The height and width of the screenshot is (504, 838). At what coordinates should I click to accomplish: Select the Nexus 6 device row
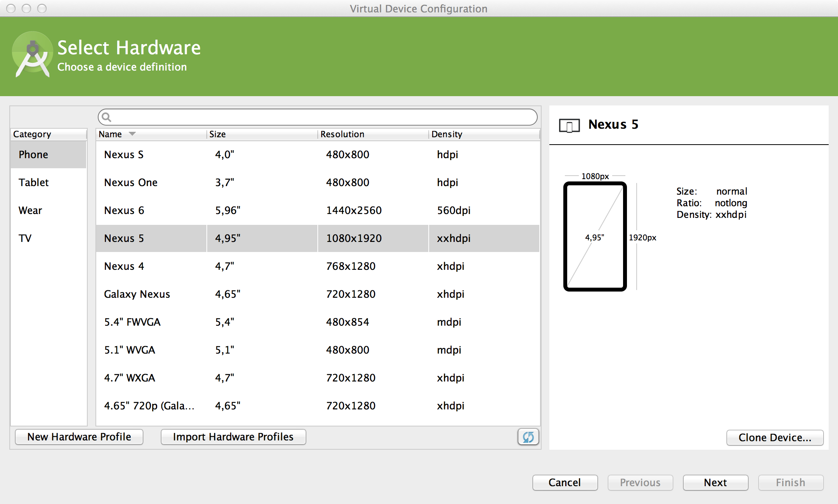[x=124, y=210]
